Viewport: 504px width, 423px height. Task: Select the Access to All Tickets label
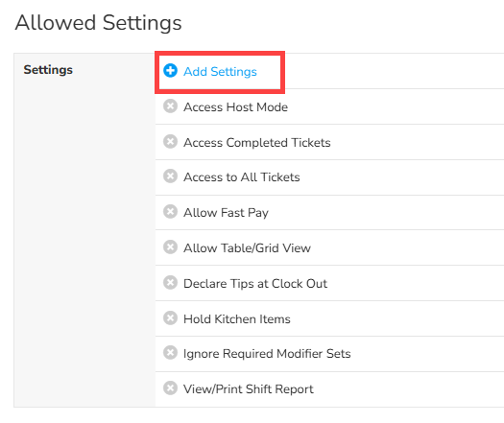tap(242, 177)
